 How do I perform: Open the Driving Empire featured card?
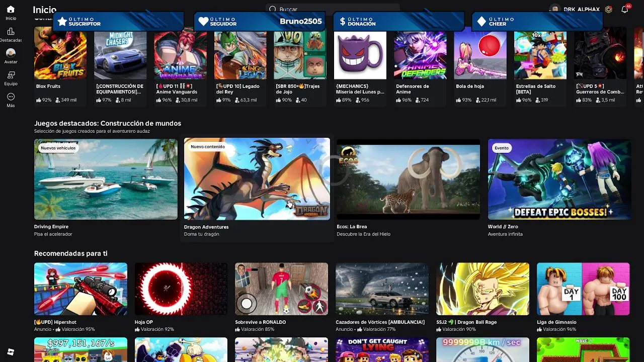point(106,179)
